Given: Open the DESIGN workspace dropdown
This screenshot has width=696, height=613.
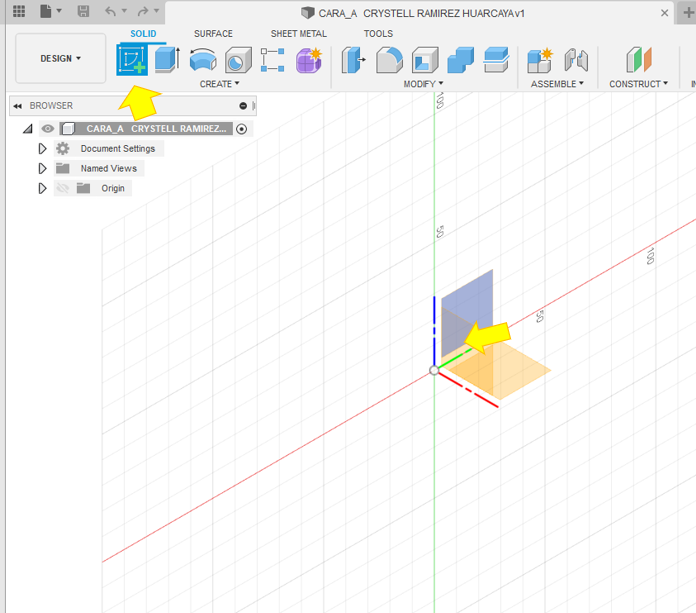Looking at the screenshot, I should pos(61,58).
